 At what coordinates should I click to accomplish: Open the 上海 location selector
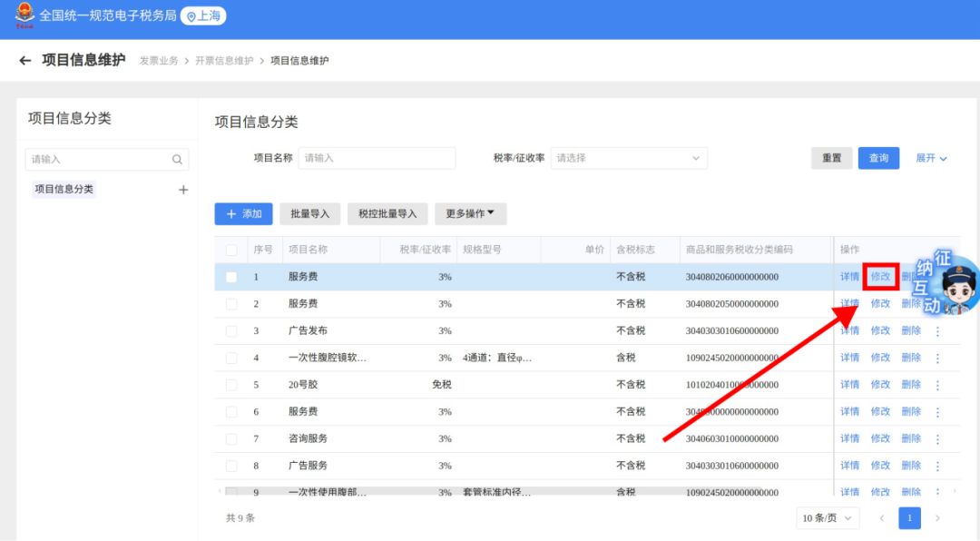pyautogui.click(x=203, y=15)
